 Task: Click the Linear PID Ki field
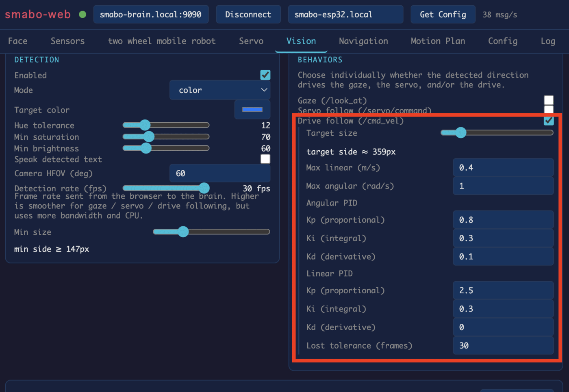tap(503, 309)
